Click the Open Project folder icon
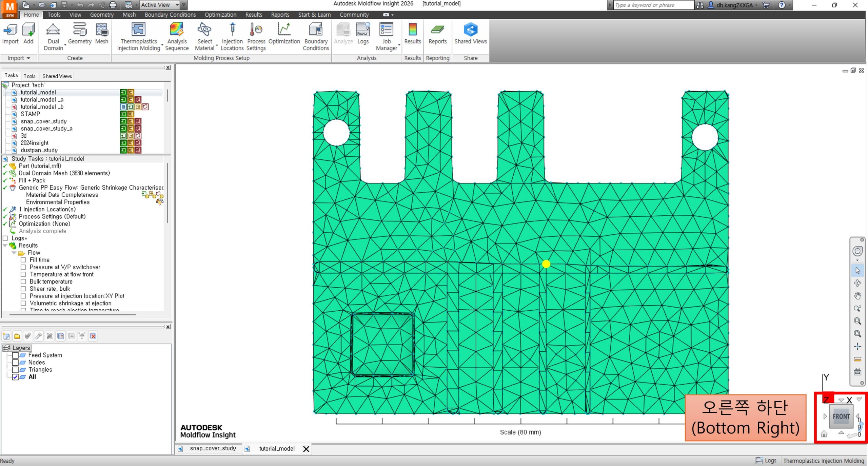 coord(42,5)
